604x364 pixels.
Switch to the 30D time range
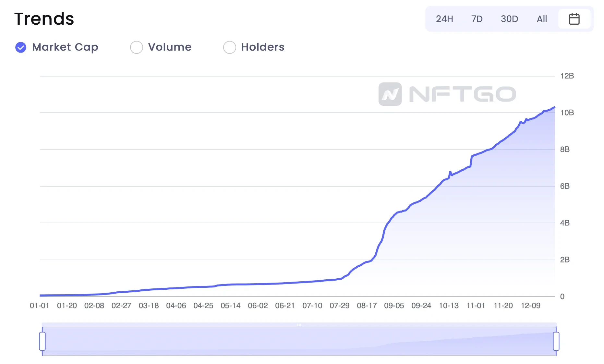click(x=509, y=19)
